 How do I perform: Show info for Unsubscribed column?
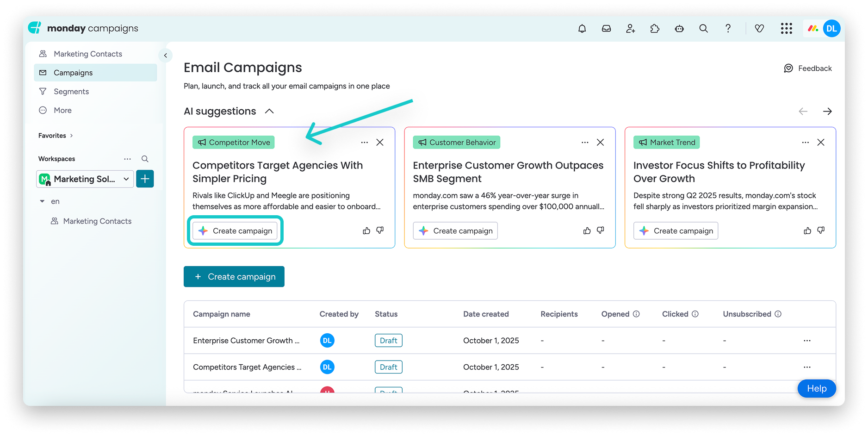click(778, 314)
